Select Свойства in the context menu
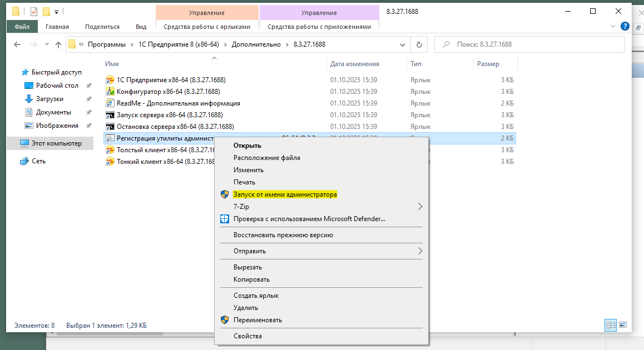This screenshot has width=644, height=350. 247,336
